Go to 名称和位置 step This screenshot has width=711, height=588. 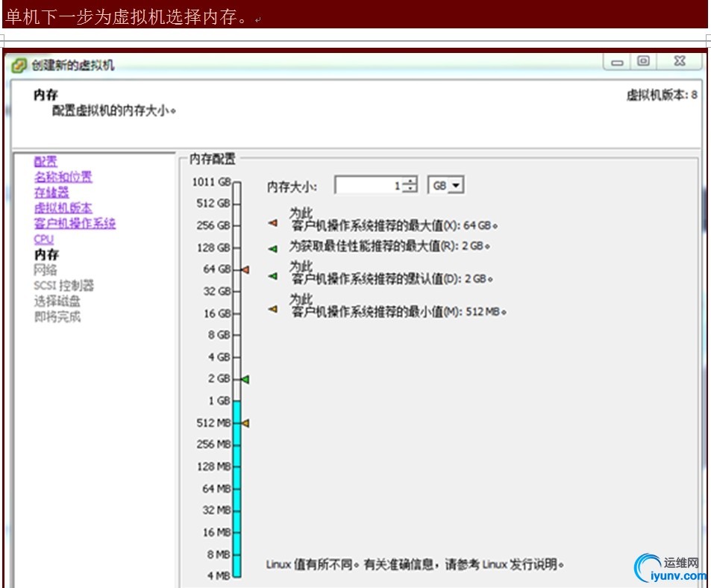point(63,177)
